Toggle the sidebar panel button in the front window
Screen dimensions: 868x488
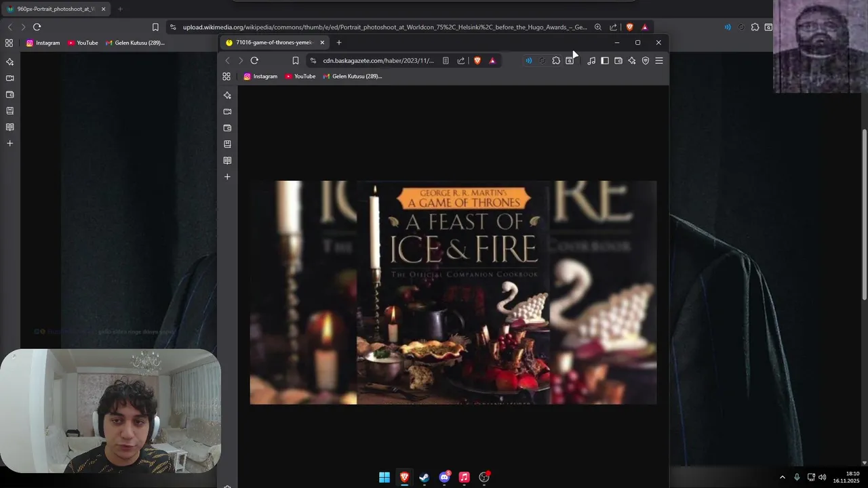click(605, 60)
